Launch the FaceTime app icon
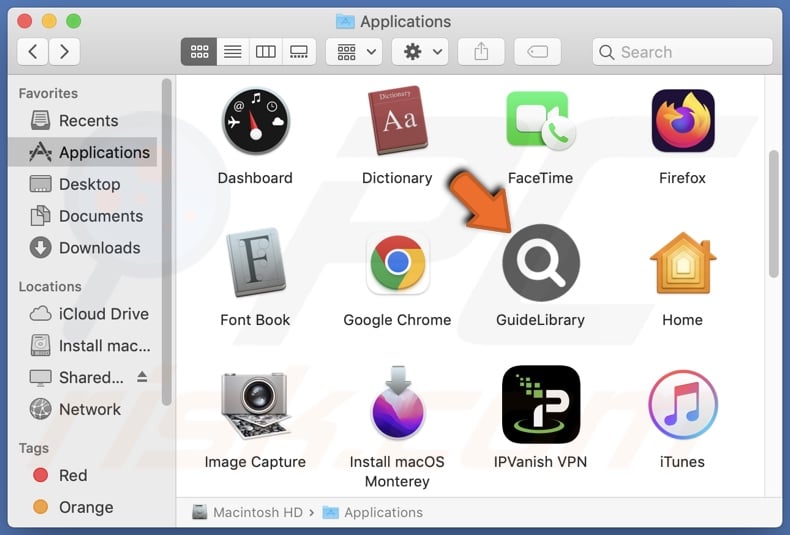The image size is (790, 535). click(x=541, y=121)
